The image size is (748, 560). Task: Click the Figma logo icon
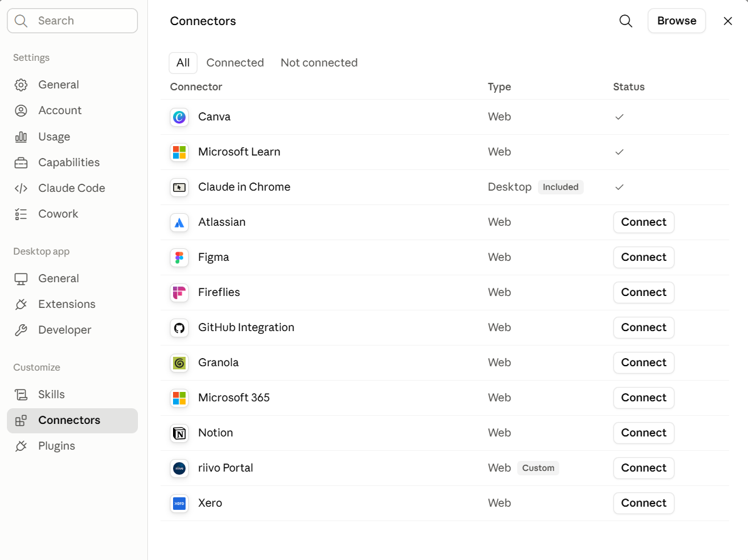[179, 258]
